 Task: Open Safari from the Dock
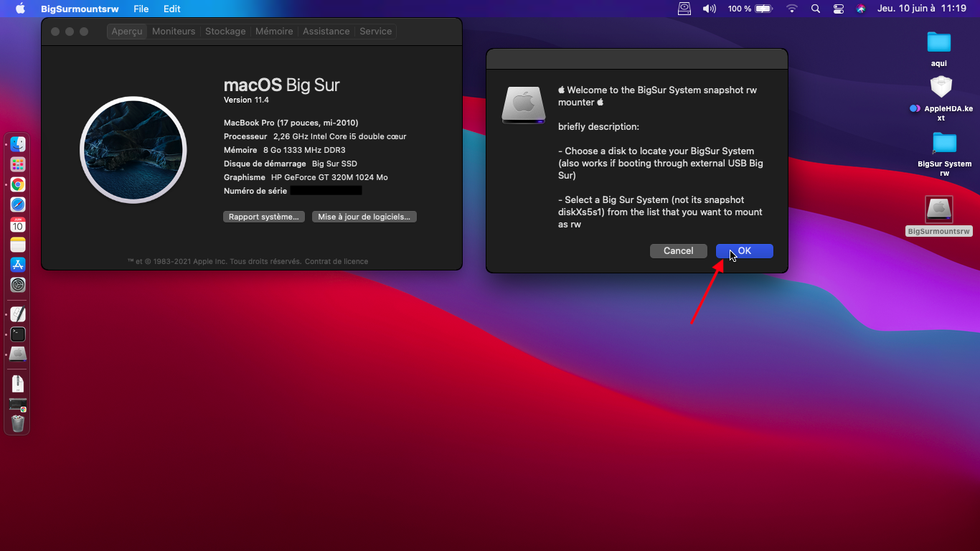[18, 204]
